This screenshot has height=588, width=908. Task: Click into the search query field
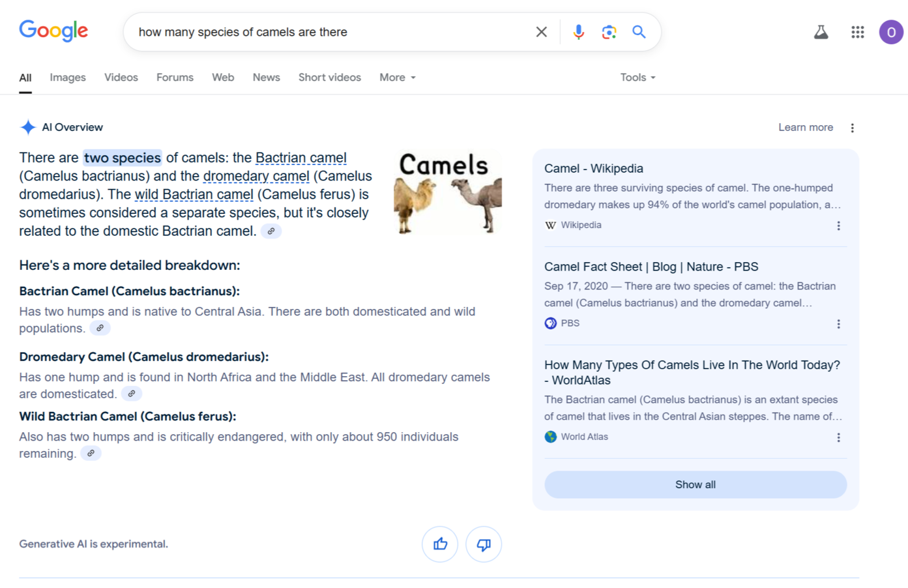(326, 32)
